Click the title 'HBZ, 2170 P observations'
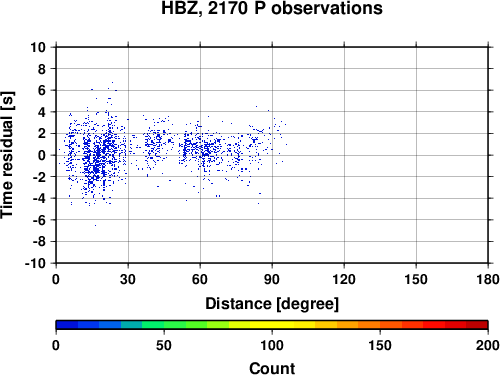 (272, 8)
